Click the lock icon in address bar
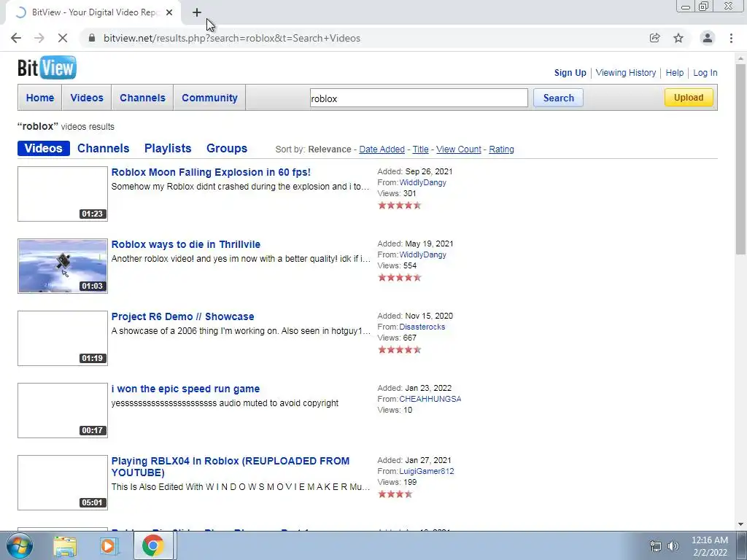 tap(92, 38)
